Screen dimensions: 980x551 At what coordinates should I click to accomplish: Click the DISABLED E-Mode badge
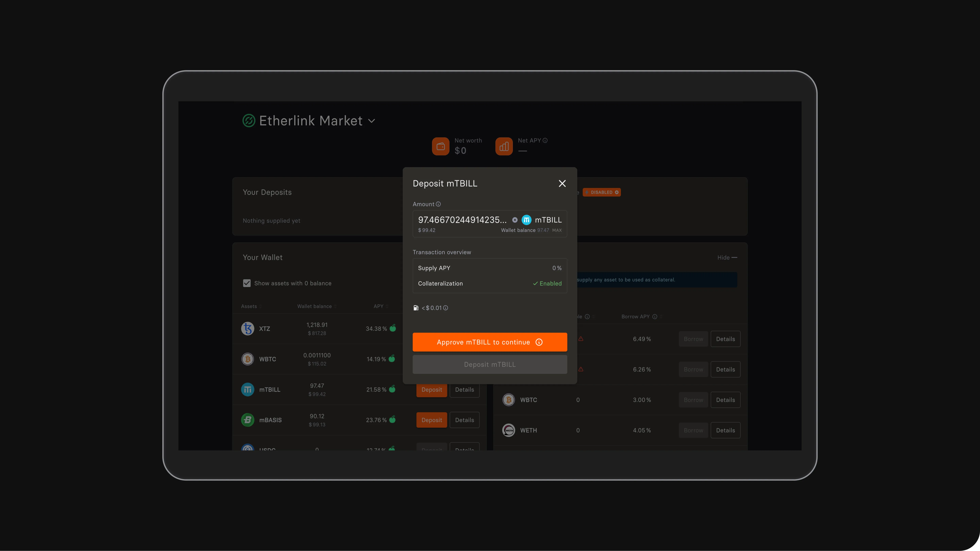601,192
